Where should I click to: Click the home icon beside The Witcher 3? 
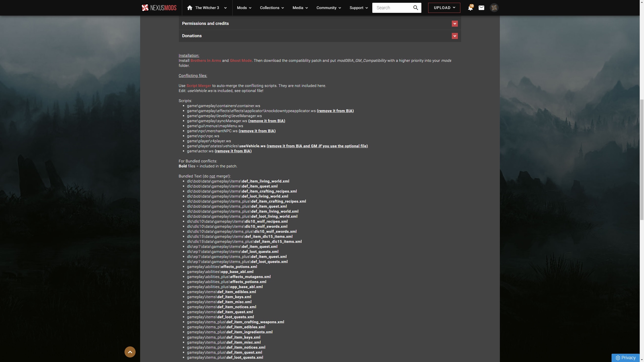click(x=190, y=8)
